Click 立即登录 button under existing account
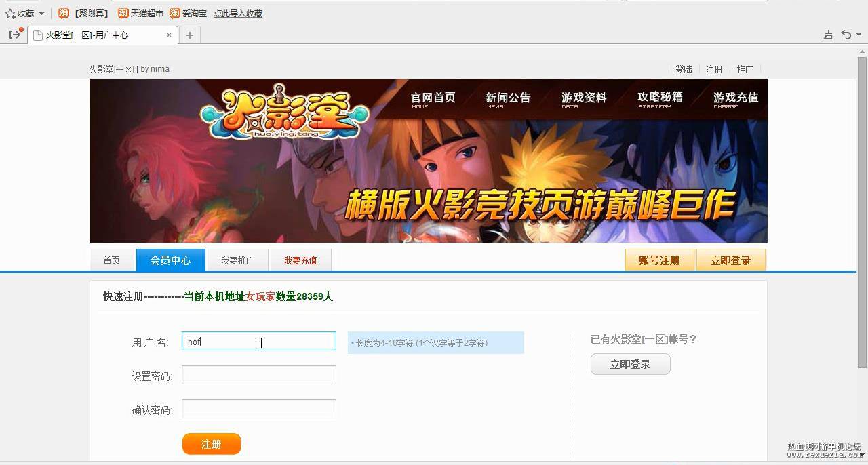Viewport: 868px width, 465px height. point(631,364)
